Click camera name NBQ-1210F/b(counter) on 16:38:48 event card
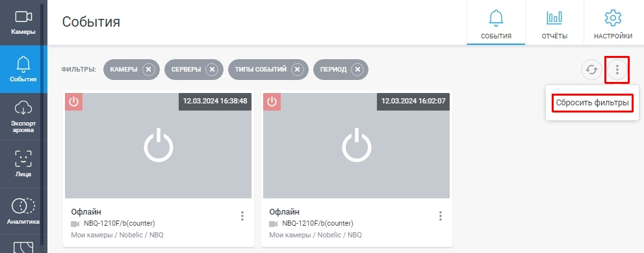Viewport: 644px width, 253px height. pyautogui.click(x=119, y=223)
